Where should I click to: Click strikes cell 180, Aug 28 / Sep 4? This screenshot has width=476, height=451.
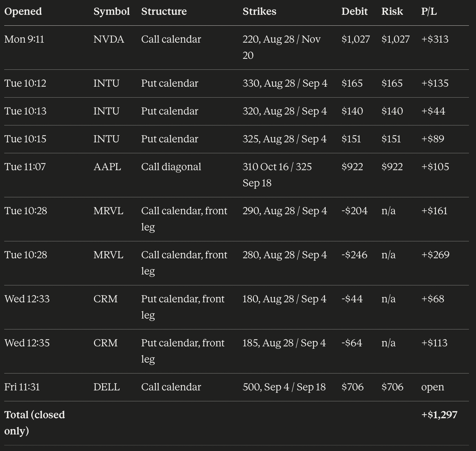pos(284,299)
